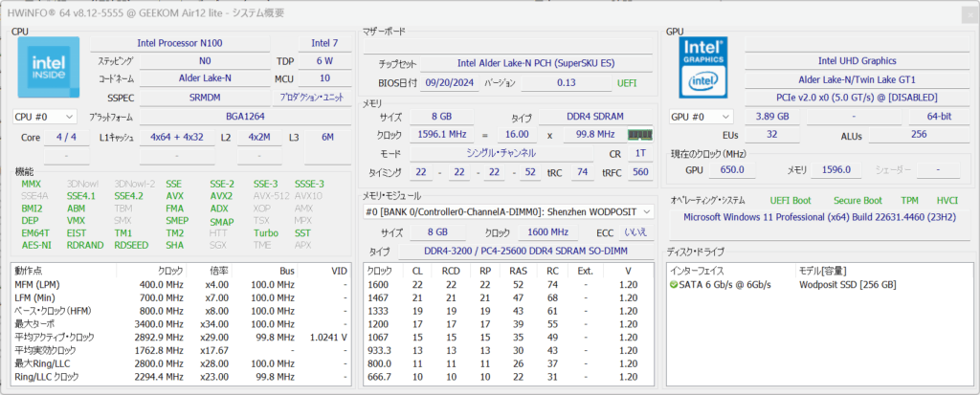Click the Turbo feature indicator
Viewport: 980px width, 395px height.
(x=265, y=233)
